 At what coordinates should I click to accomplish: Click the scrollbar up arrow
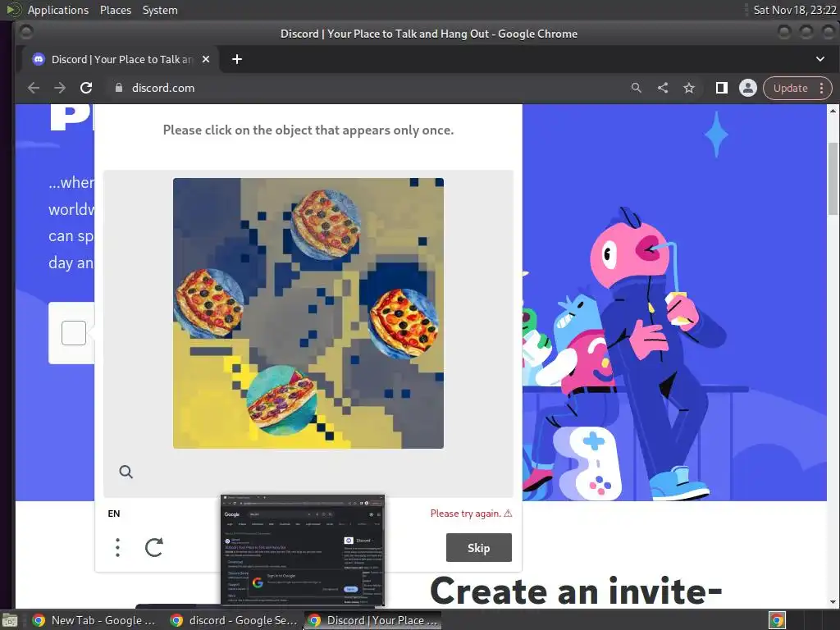click(x=833, y=111)
